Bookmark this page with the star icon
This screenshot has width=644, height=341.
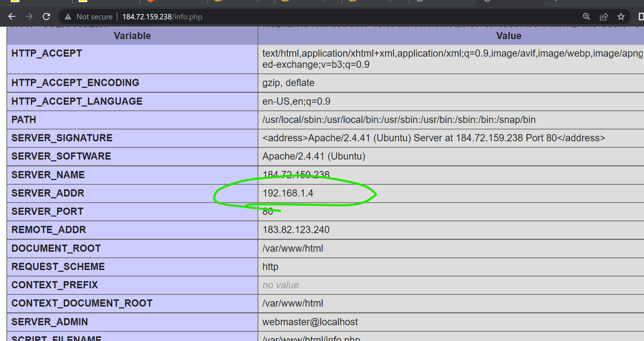(x=621, y=16)
